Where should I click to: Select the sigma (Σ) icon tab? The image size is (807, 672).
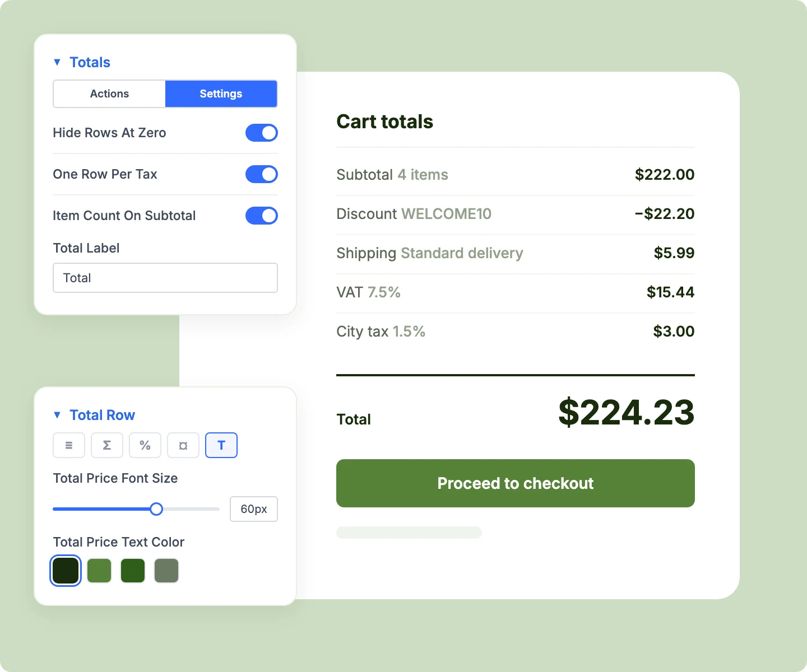click(107, 445)
